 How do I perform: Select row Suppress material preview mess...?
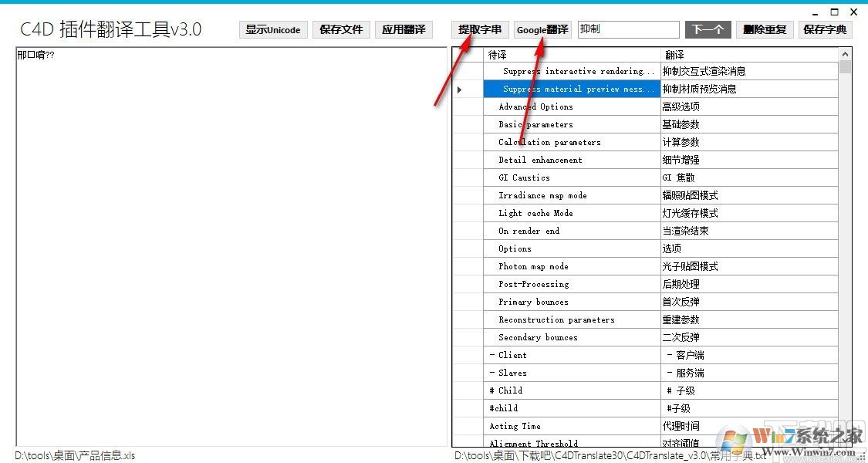(x=572, y=90)
